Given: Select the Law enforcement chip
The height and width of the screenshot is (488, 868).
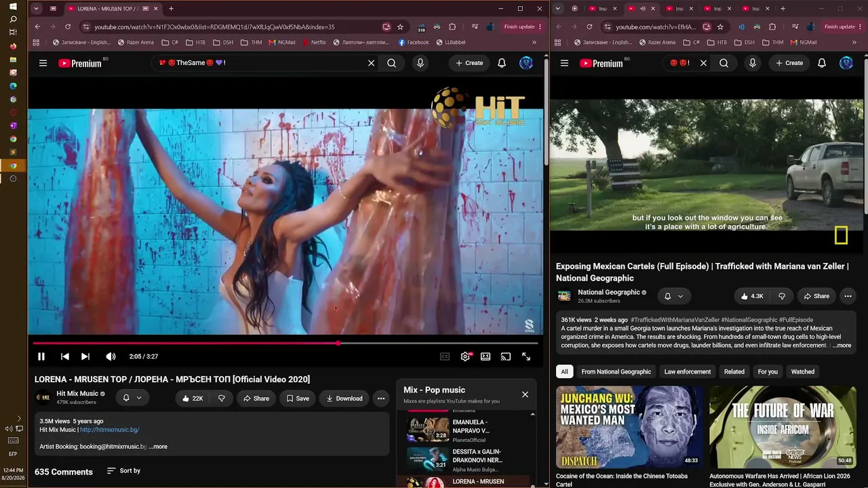Looking at the screenshot, I should [x=688, y=371].
